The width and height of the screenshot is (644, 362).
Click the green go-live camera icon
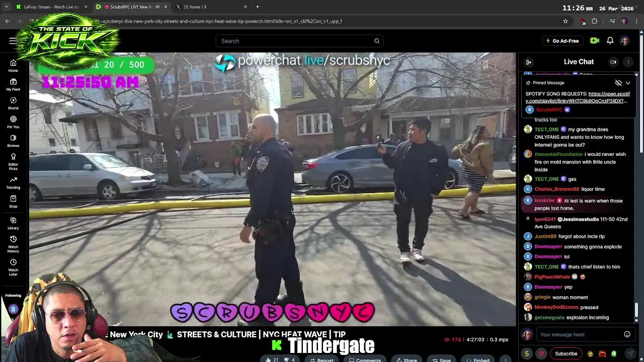(x=595, y=41)
